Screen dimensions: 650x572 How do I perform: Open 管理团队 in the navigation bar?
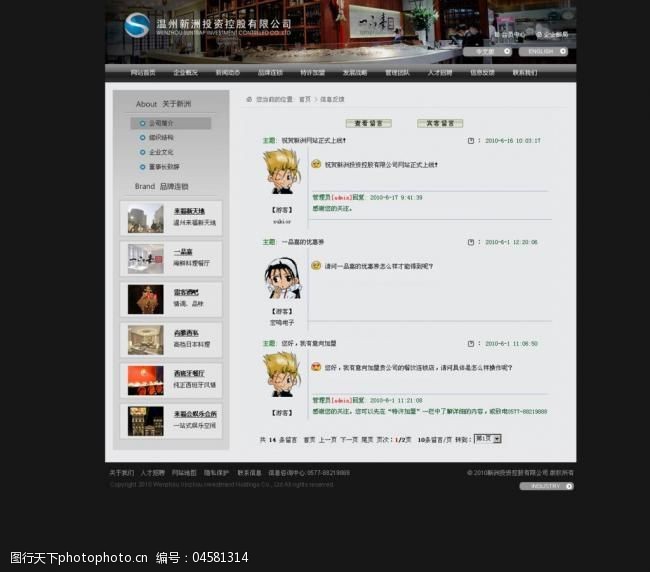point(397,73)
